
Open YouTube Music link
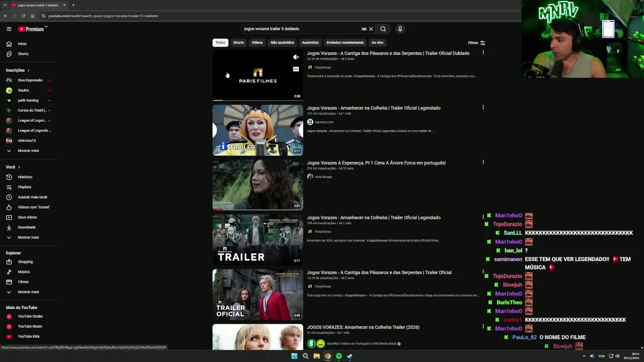pyautogui.click(x=29, y=326)
